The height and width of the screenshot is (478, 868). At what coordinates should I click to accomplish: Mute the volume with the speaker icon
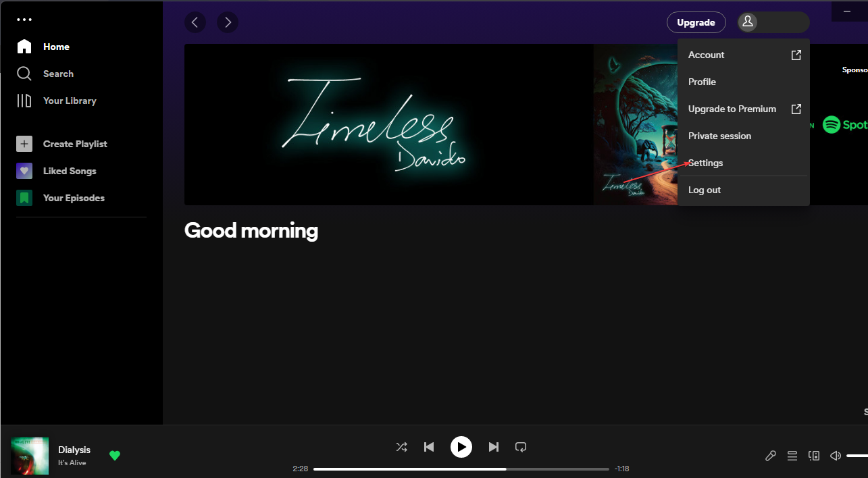click(836, 456)
